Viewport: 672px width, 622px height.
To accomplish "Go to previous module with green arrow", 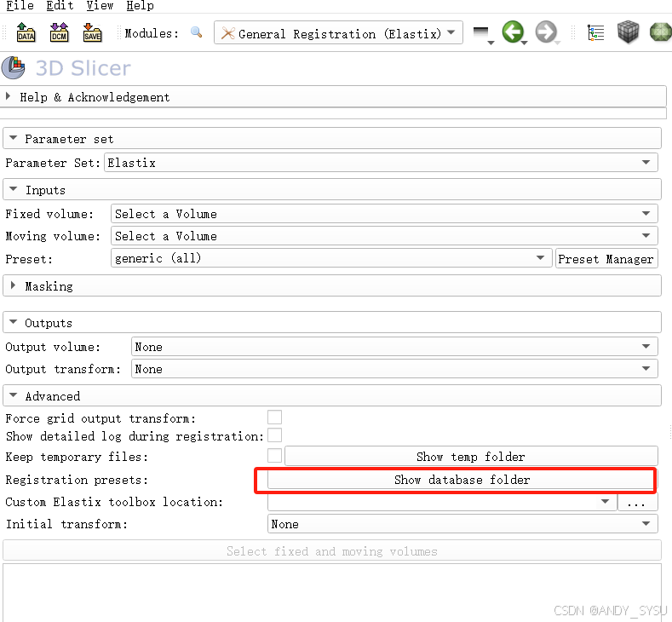I will (x=514, y=32).
